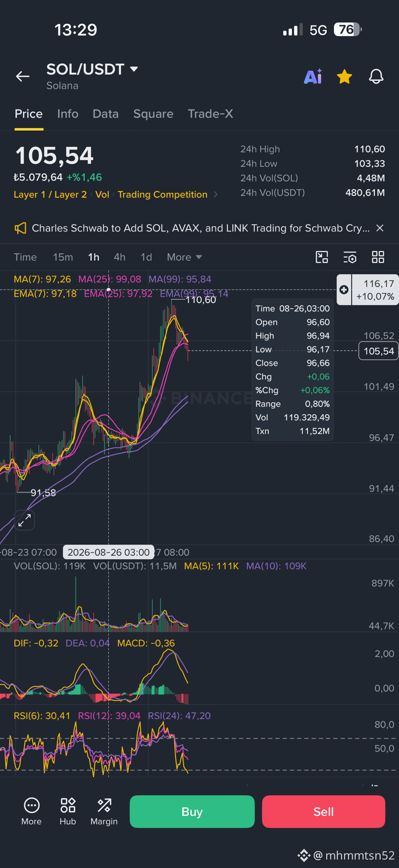Tap the back arrow icon
399x868 pixels.
(23, 76)
